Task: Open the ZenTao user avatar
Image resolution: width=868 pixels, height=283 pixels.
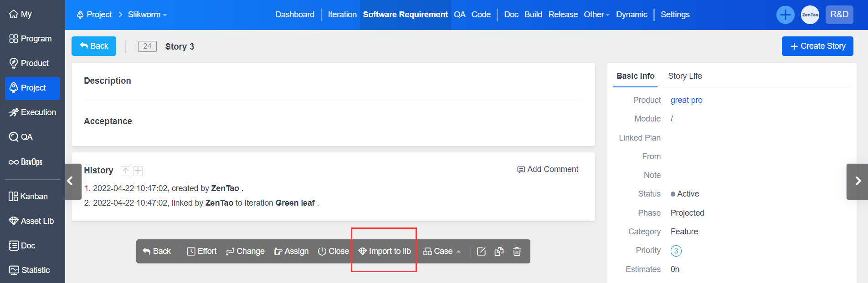Action: 810,15
